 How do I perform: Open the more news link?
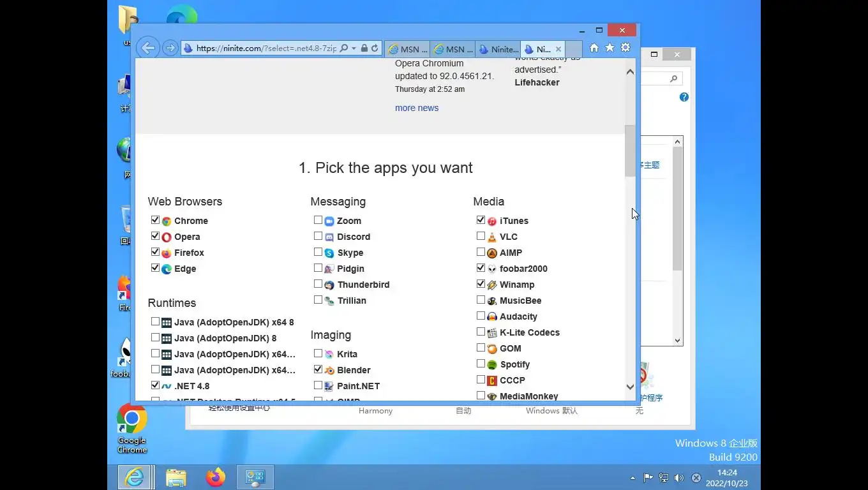point(417,108)
